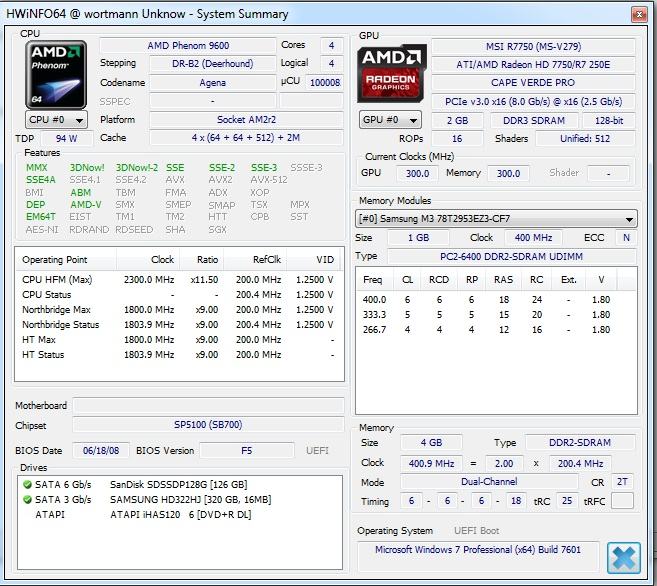This screenshot has width=657, height=586.
Task: Click the MSI R7750 (MS-V279) field
Action: 533,46
